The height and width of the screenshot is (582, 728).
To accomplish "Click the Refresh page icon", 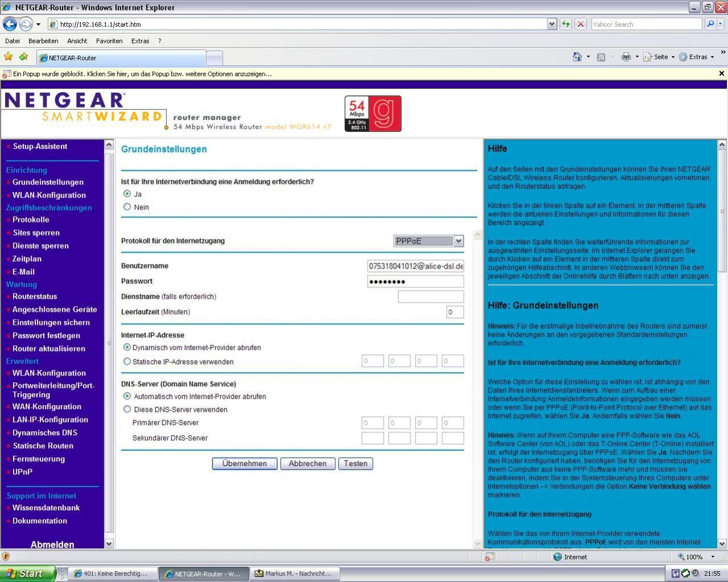I will click(565, 24).
